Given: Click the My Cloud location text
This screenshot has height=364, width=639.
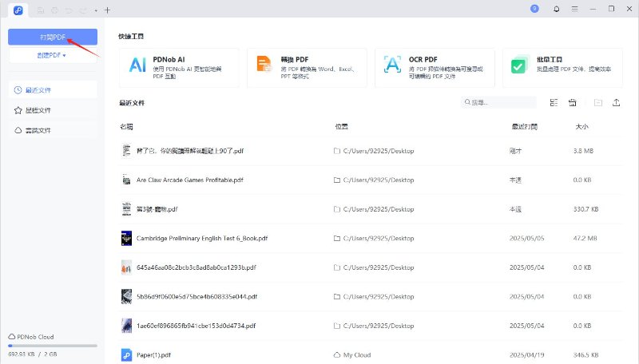Looking at the screenshot, I should coord(357,355).
